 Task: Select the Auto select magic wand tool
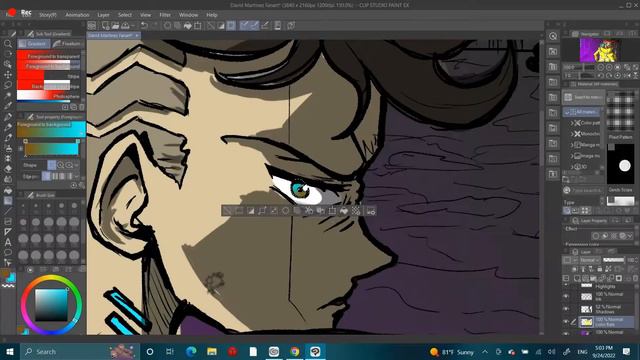pos(8,96)
